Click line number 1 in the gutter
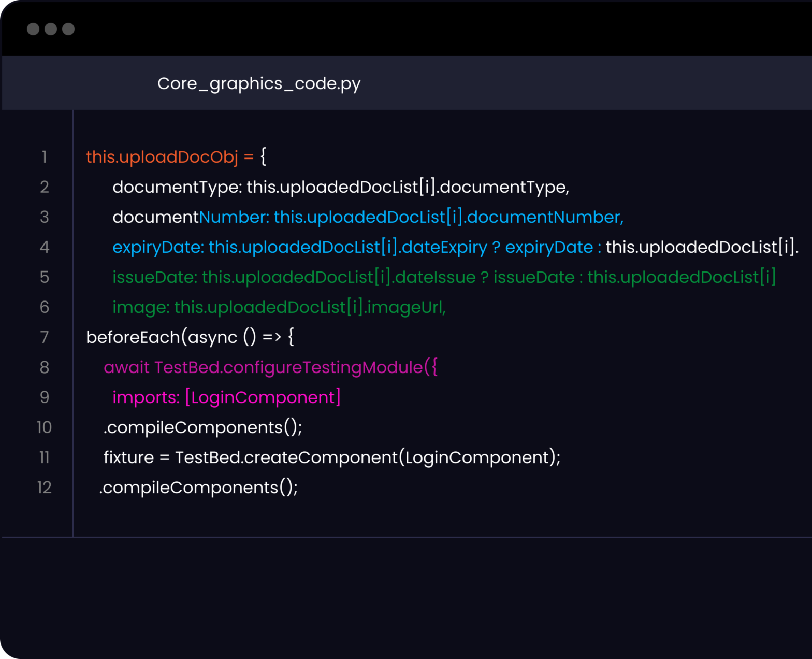Image resolution: width=812 pixels, height=659 pixels. pyautogui.click(x=45, y=157)
